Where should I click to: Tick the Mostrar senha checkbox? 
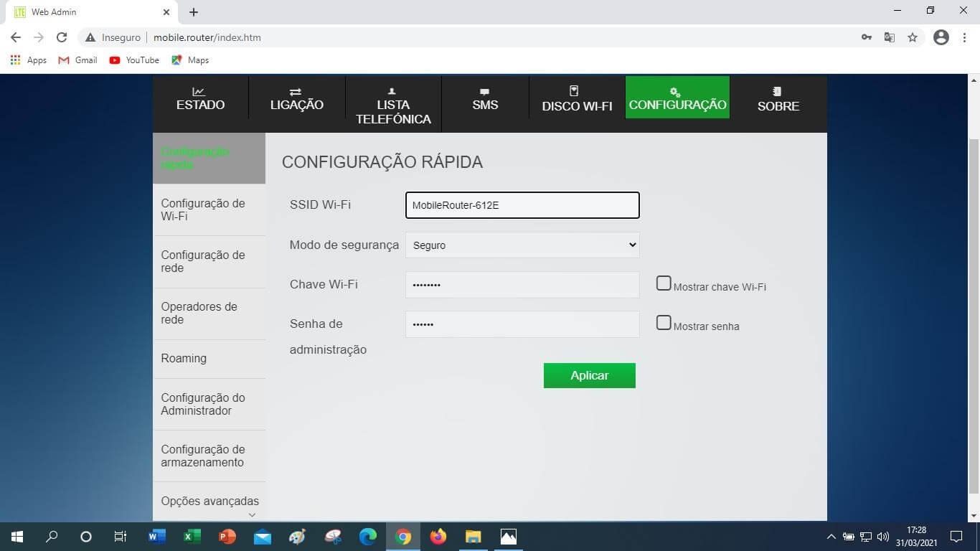(664, 323)
